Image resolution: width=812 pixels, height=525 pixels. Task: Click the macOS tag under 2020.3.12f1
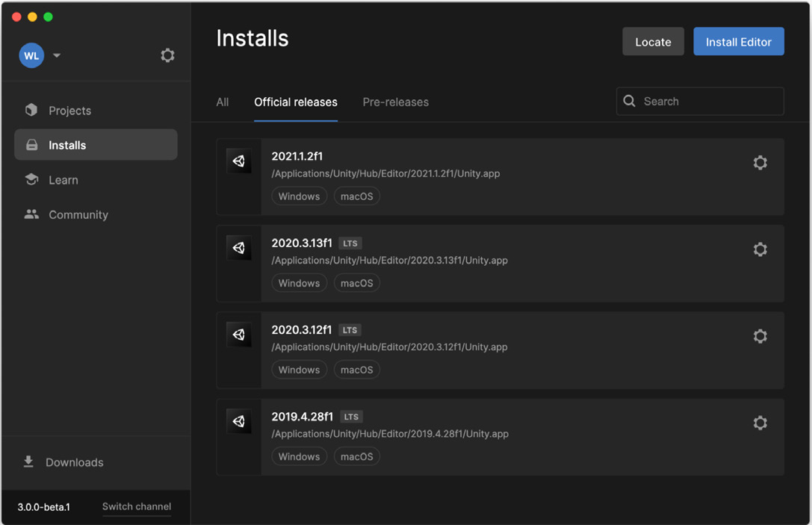(x=357, y=370)
